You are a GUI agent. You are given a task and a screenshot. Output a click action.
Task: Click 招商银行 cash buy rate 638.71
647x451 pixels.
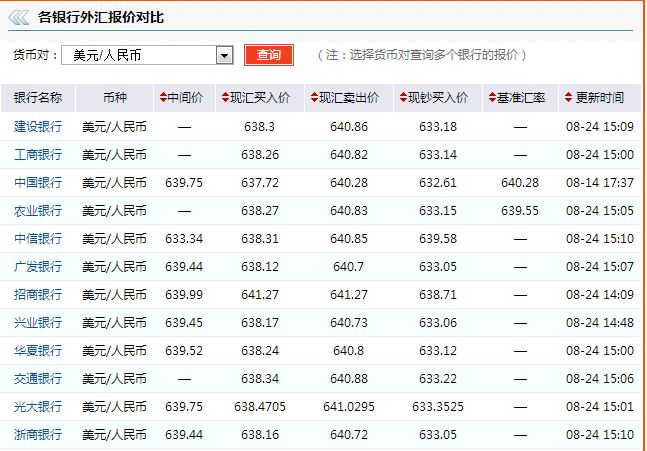click(438, 295)
